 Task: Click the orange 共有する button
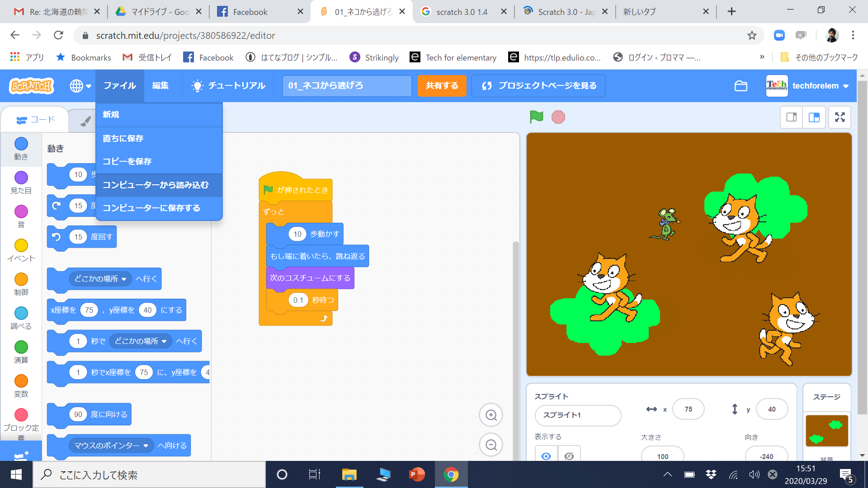coord(442,86)
